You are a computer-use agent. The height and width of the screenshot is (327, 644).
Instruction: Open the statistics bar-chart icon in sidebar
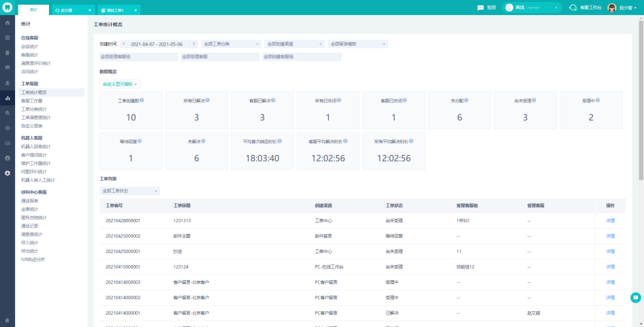(7, 98)
